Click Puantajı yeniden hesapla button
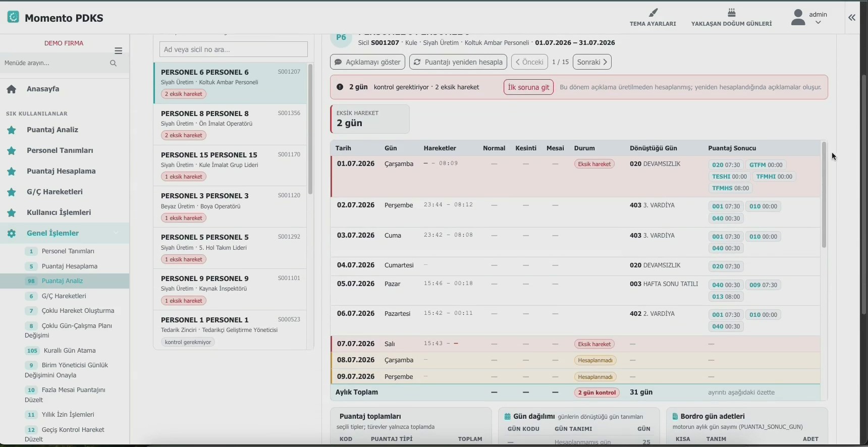The width and height of the screenshot is (868, 447). pyautogui.click(x=458, y=62)
